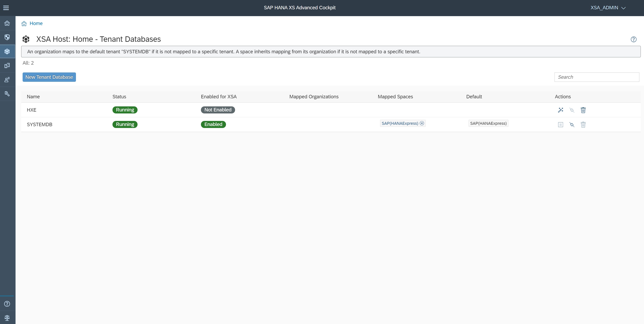Click the Search input field
The image size is (644, 324).
[x=597, y=77]
